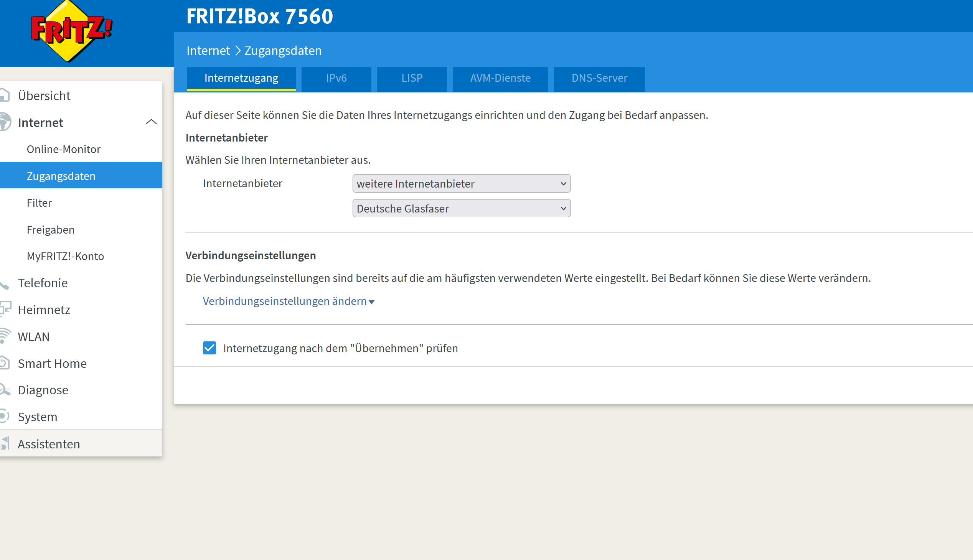Click the FRITZ! logo
Image resolution: width=973 pixels, height=560 pixels.
pos(72,31)
